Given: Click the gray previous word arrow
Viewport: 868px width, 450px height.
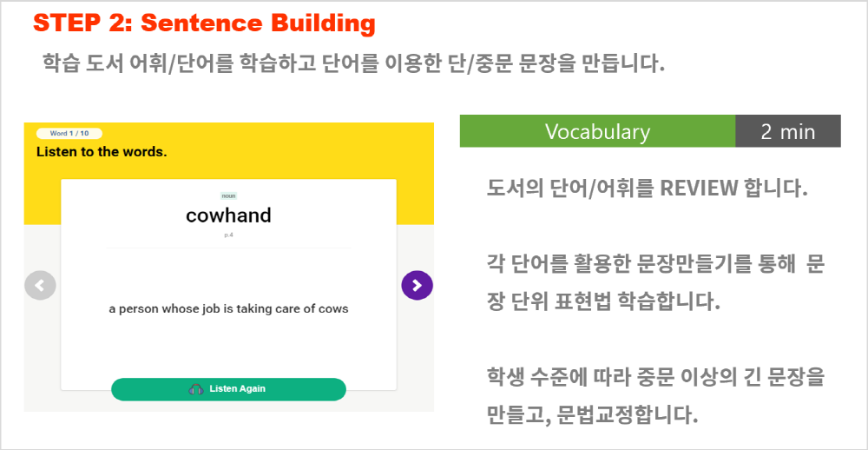Looking at the screenshot, I should pyautogui.click(x=40, y=286).
